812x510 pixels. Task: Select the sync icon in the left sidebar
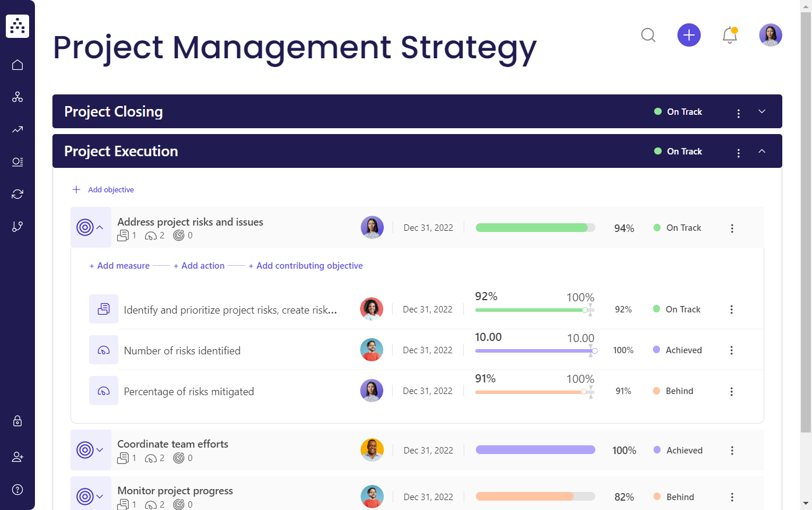17,194
